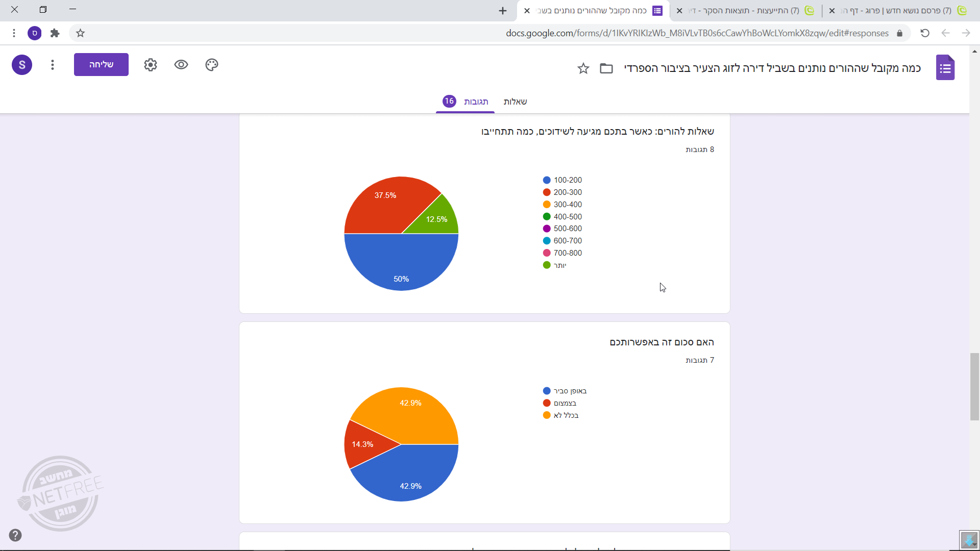Click the vertical scrollbar thumb
The image size is (980, 551).
(974, 386)
